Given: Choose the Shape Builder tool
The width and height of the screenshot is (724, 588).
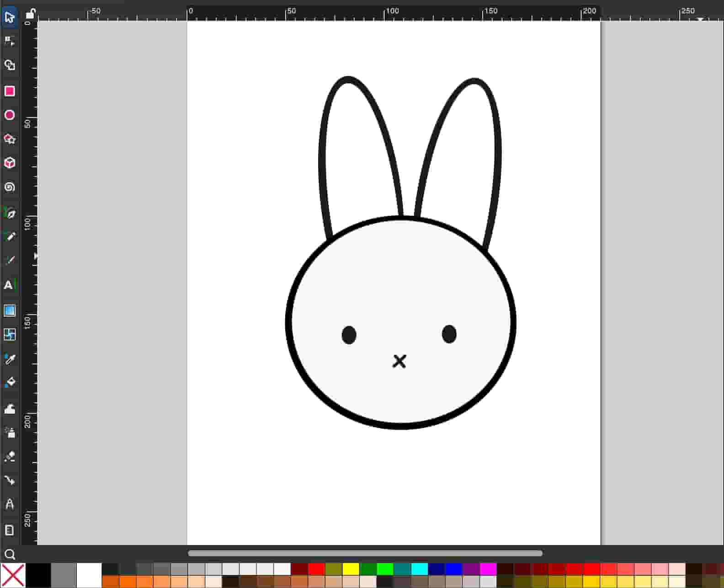Looking at the screenshot, I should coord(10,65).
